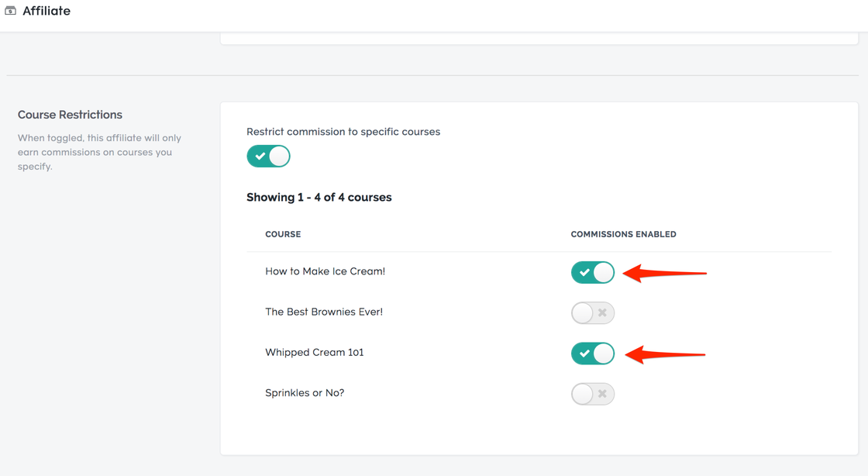
Task: Select The Best Brownies Ever! course name
Action: coord(324,312)
